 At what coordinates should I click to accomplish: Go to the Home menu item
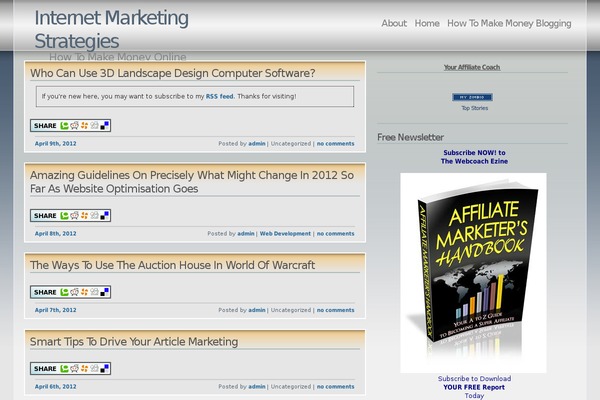[427, 23]
